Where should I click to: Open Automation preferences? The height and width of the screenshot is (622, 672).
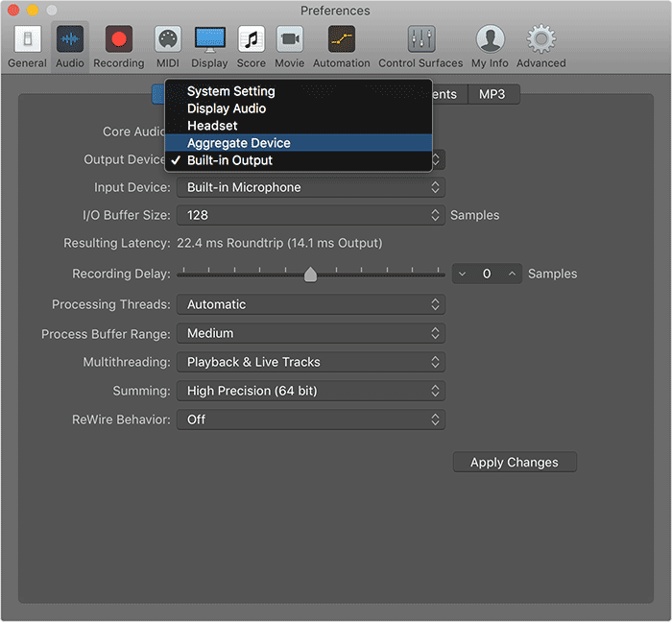coord(341,46)
